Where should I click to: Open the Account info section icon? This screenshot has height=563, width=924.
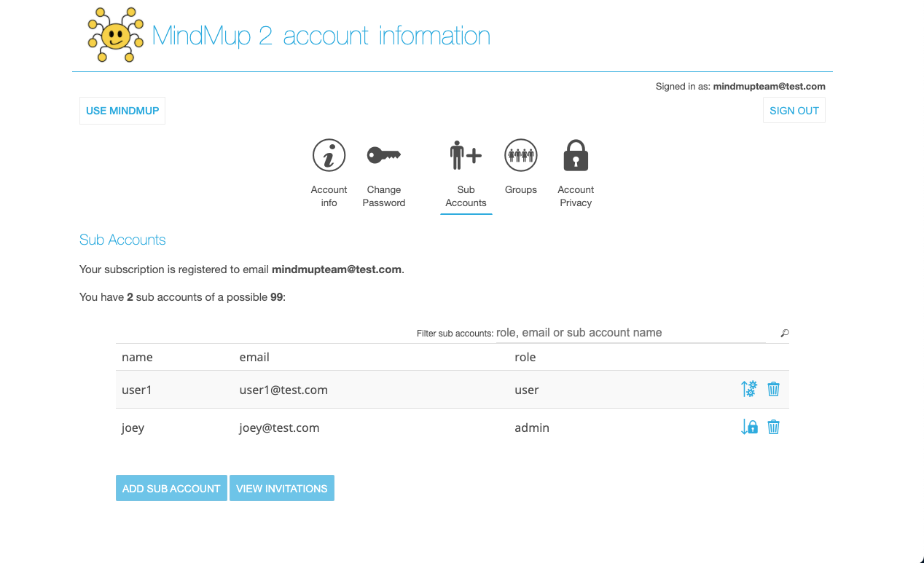329,155
